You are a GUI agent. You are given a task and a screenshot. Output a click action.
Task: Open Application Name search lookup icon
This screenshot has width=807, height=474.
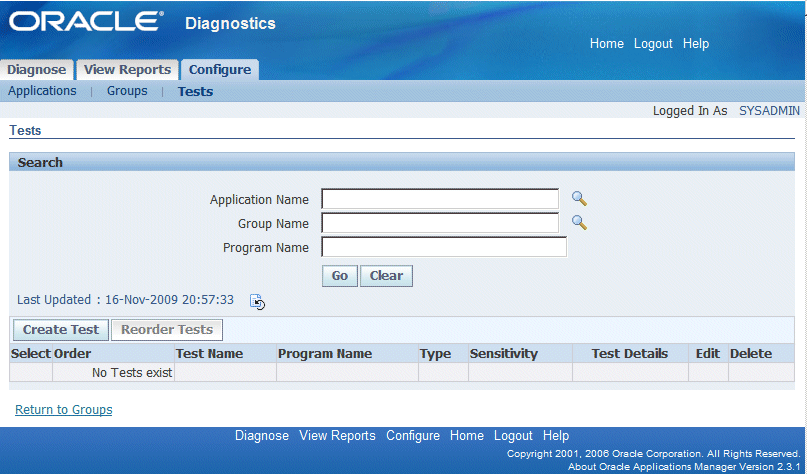[x=580, y=198]
